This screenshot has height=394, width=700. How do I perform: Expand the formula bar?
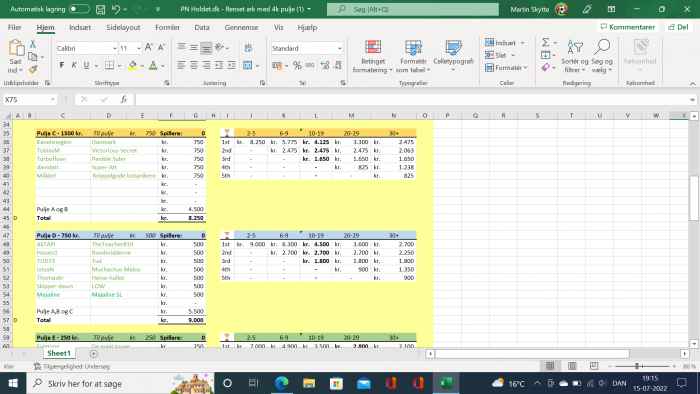click(x=692, y=100)
